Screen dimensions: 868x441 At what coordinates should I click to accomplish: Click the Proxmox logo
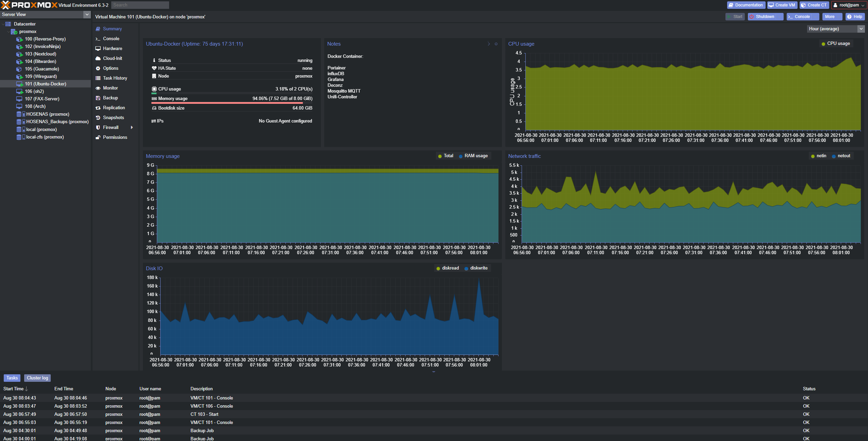(29, 5)
